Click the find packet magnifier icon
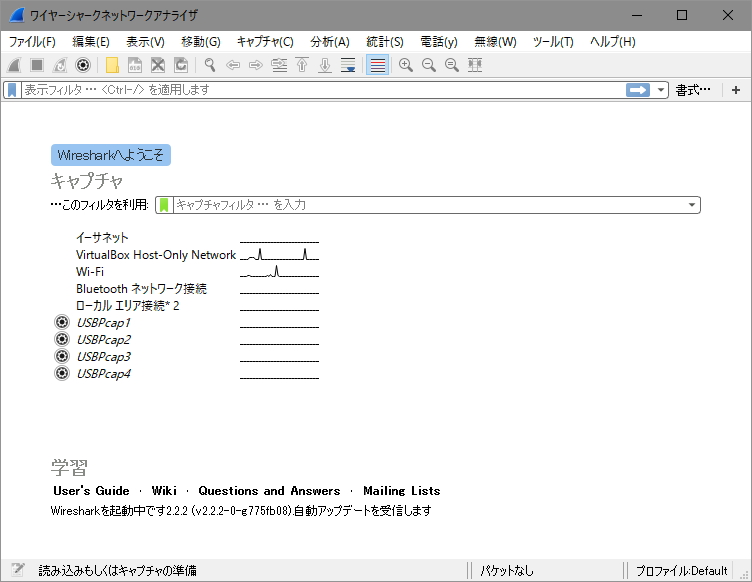Screen dimensions: 752x582 210,65
